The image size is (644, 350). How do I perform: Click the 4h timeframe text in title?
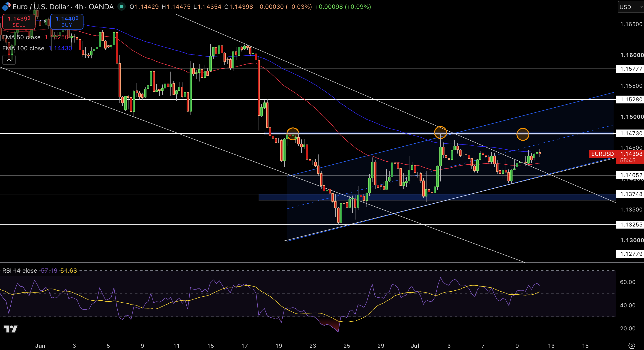click(79, 7)
